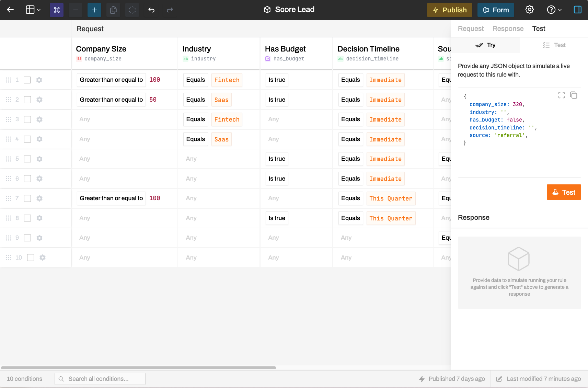Image resolution: width=588 pixels, height=388 pixels.
Task: Focus the Search all conditions field
Action: click(100, 379)
